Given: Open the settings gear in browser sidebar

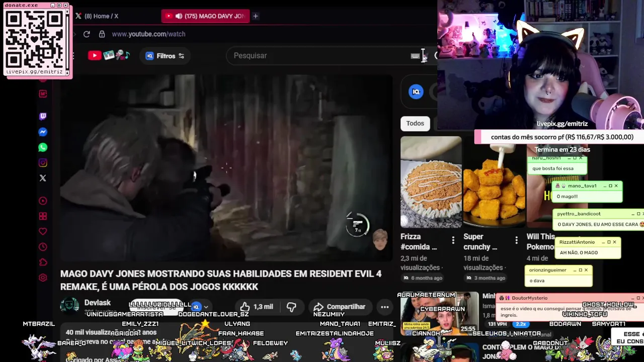Looking at the screenshot, I should tap(43, 278).
